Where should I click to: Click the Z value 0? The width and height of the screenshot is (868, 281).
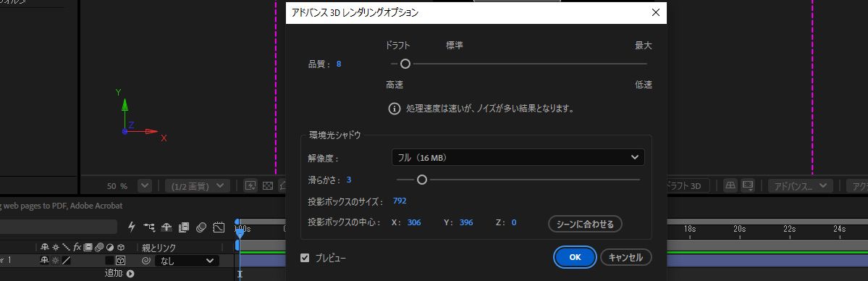[x=514, y=222]
